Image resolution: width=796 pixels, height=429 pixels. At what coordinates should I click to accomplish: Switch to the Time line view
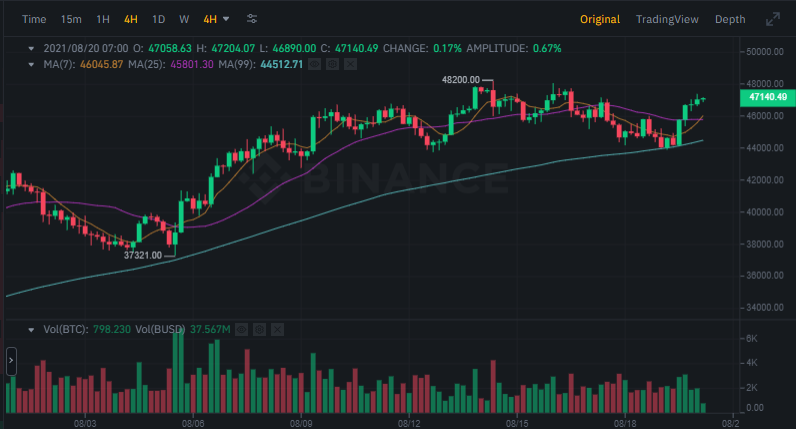tap(34, 19)
